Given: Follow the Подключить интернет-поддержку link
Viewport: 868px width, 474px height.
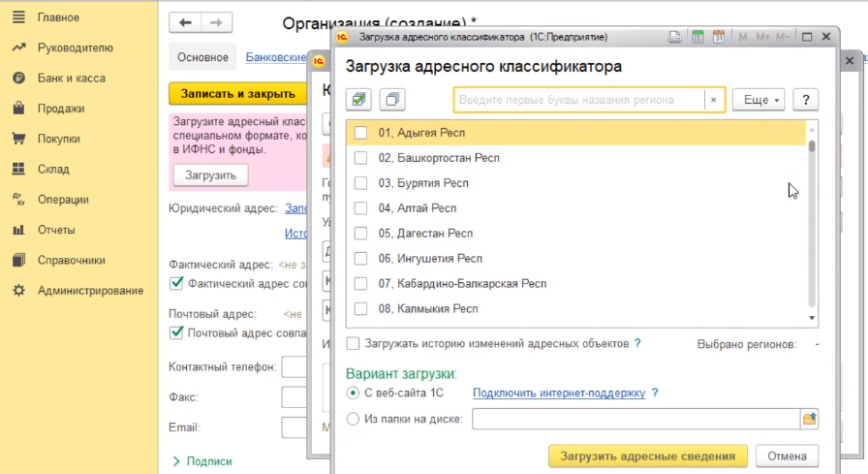Looking at the screenshot, I should [558, 393].
